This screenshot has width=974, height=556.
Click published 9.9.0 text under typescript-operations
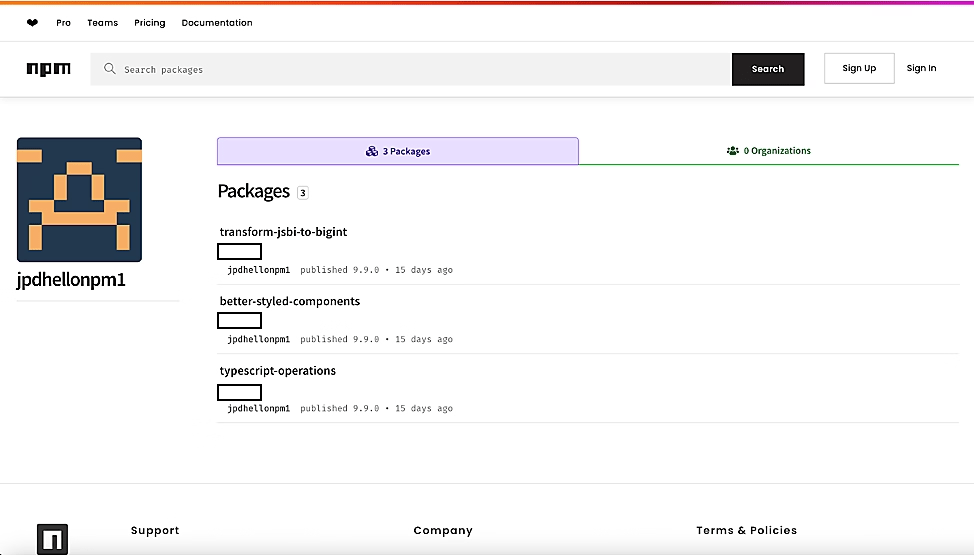click(x=339, y=408)
